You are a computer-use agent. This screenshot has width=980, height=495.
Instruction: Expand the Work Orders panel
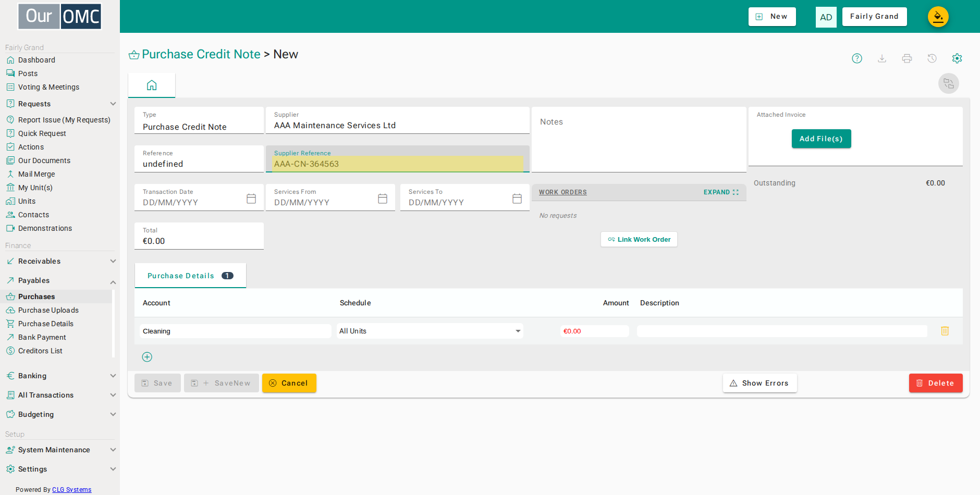pyautogui.click(x=721, y=192)
